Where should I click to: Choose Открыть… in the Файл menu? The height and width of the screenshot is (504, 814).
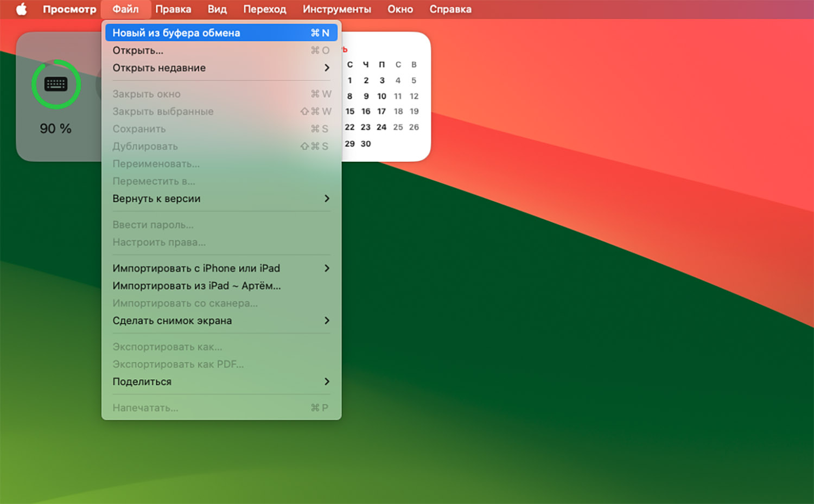(x=221, y=50)
